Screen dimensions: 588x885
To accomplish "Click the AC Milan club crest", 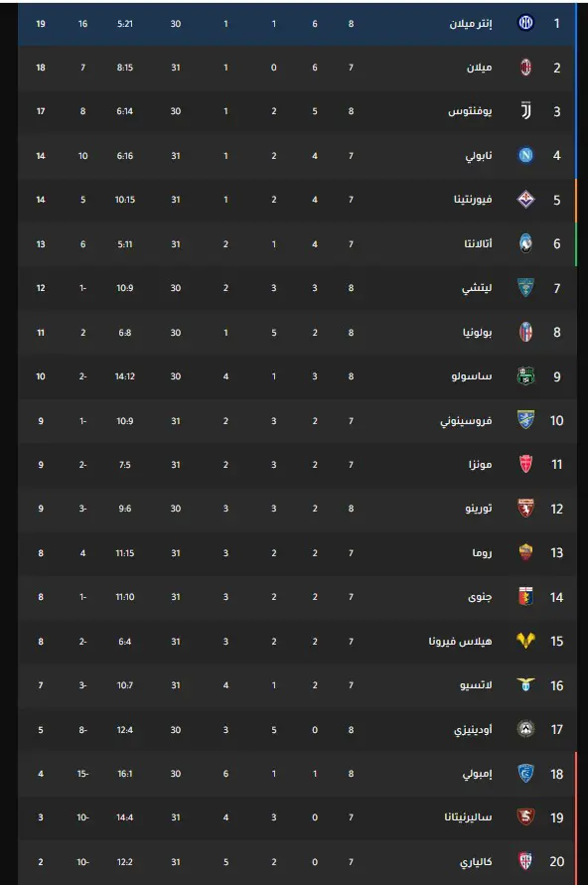I will [526, 68].
